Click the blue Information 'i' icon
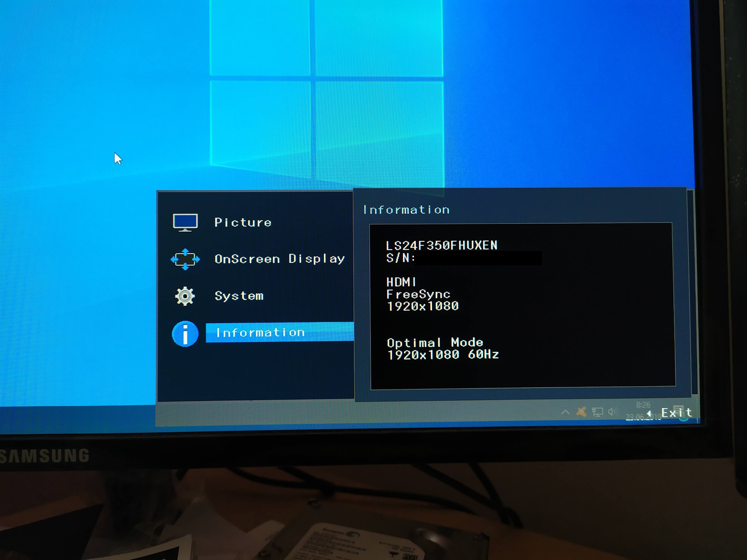Screen dimensions: 747x560 (x=185, y=334)
